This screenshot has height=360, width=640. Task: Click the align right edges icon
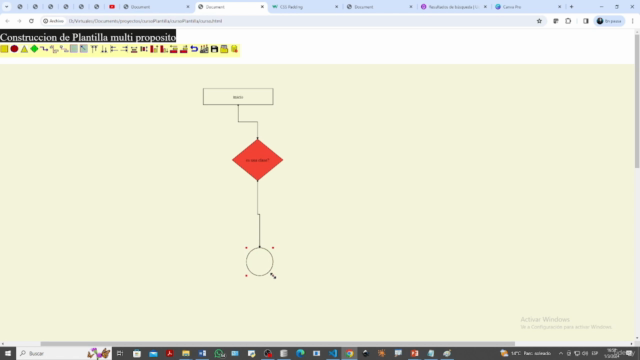tap(124, 49)
